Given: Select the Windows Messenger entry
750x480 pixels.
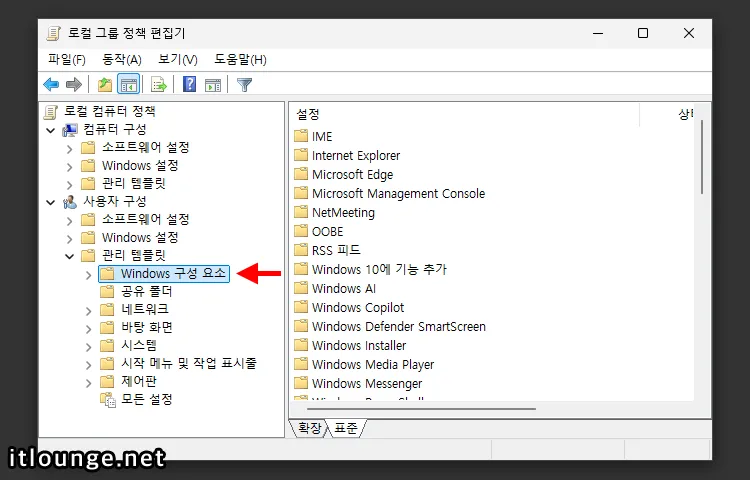Looking at the screenshot, I should click(x=367, y=383).
